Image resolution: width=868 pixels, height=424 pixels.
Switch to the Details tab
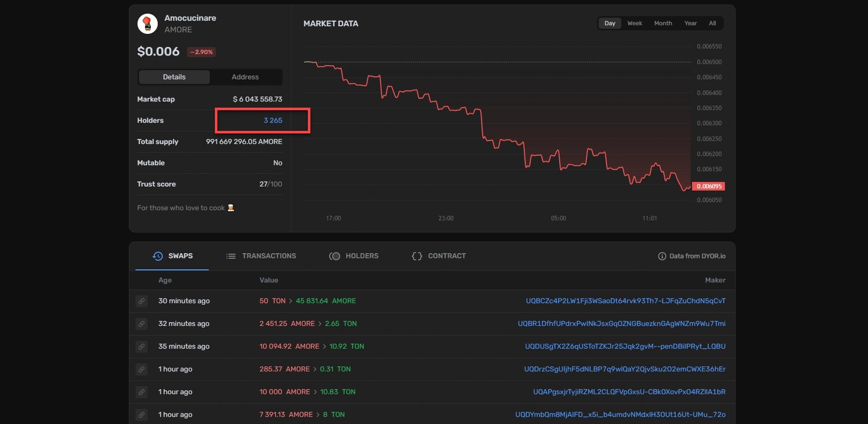coord(174,77)
